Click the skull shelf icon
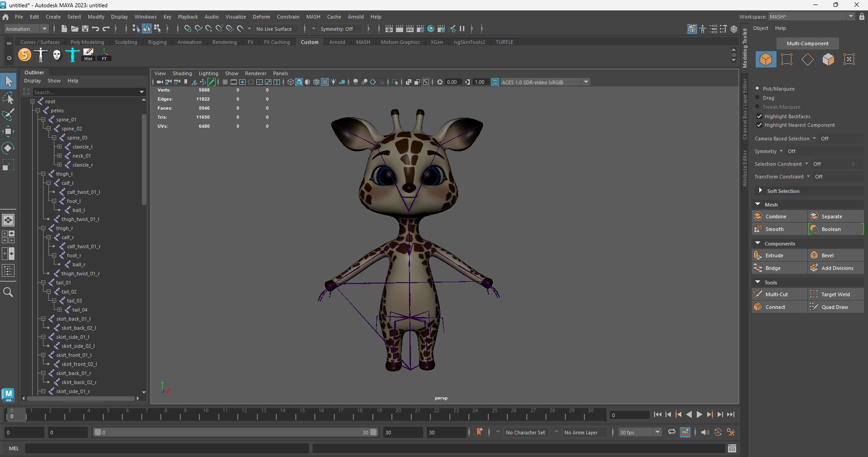 (57, 55)
